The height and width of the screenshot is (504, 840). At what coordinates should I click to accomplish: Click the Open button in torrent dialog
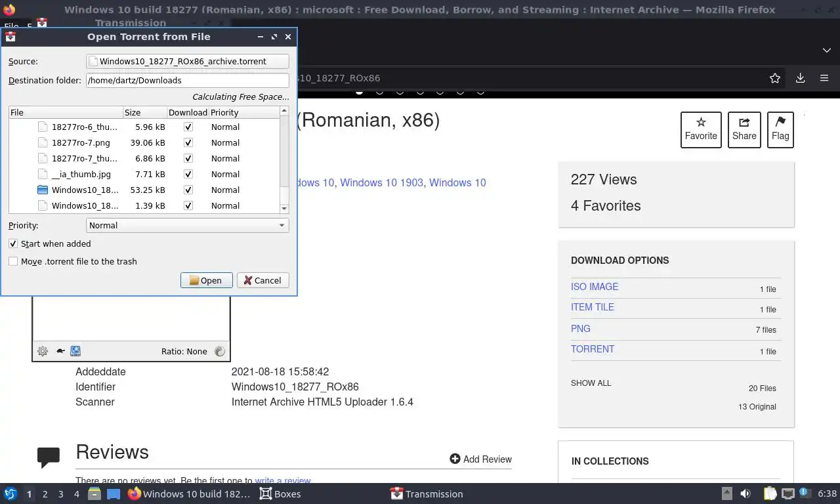[x=206, y=280]
